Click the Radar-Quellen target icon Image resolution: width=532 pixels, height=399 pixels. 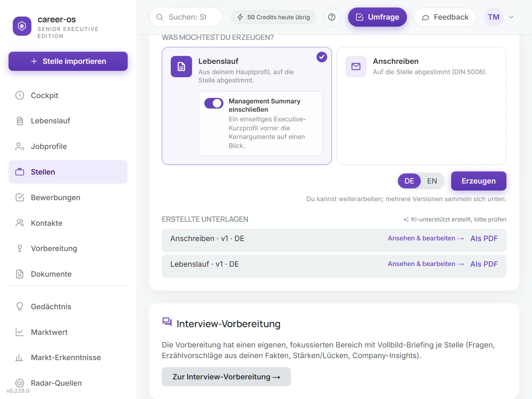click(x=20, y=383)
